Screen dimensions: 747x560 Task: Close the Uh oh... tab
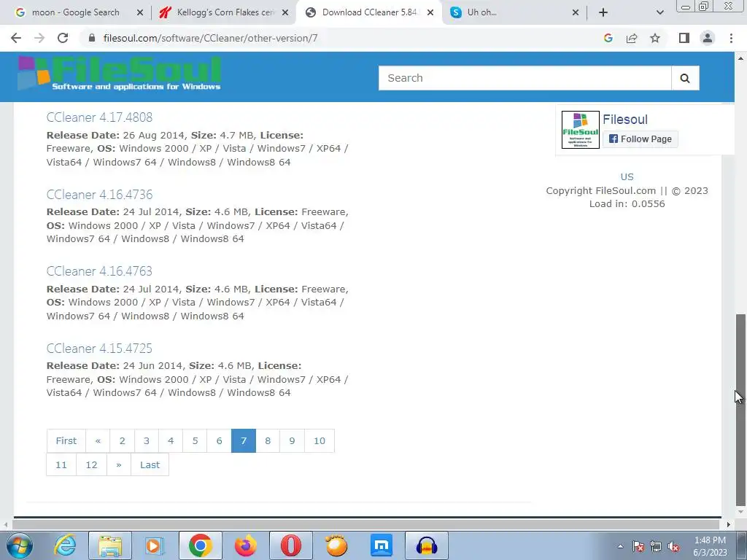pos(576,12)
